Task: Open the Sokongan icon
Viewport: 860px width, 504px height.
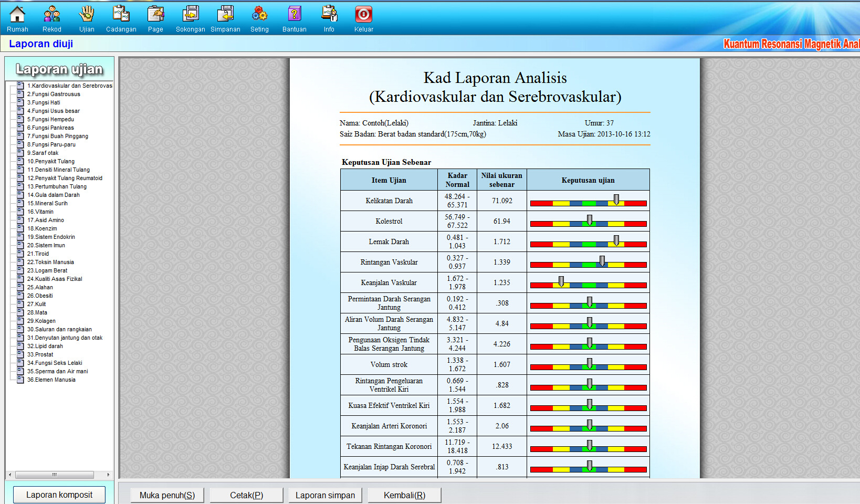Action: click(190, 15)
